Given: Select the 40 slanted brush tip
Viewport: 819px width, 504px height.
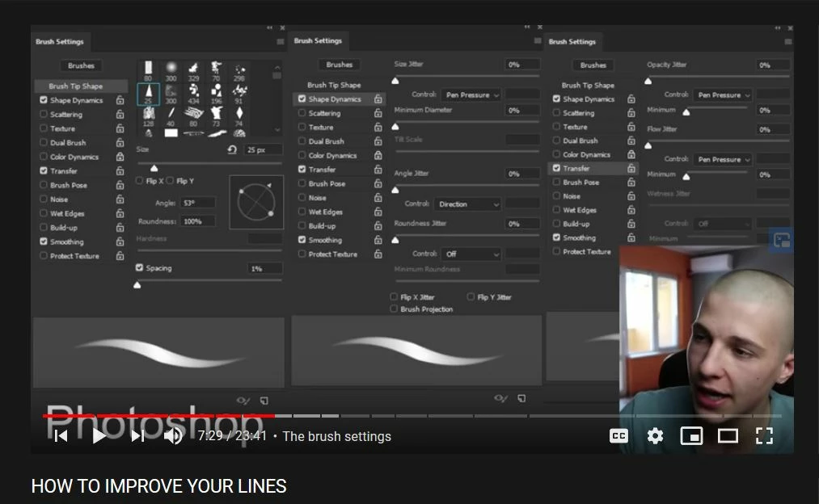Looking at the screenshot, I should coord(171,116).
